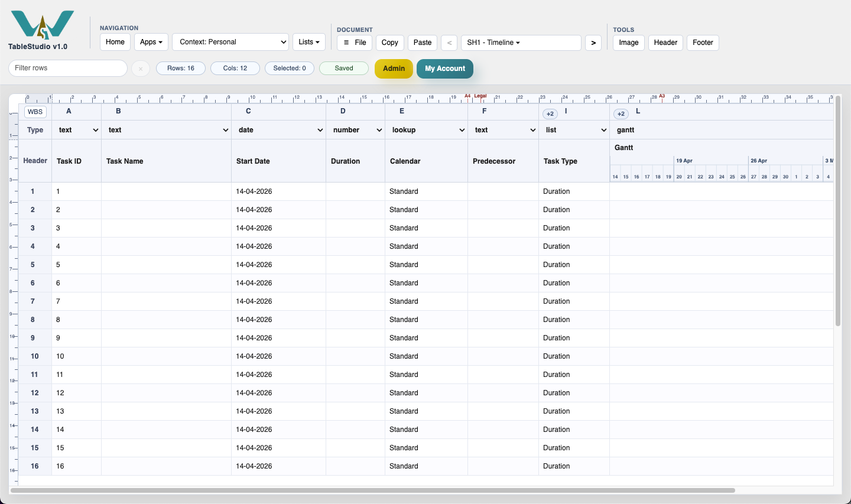Image resolution: width=851 pixels, height=504 pixels.
Task: Open the Lists dropdown menu
Action: 309,42
